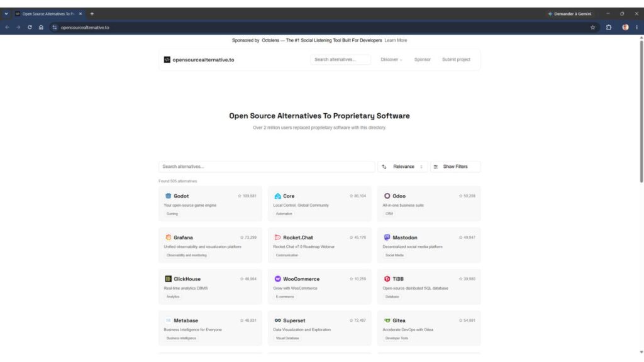This screenshot has height=362, width=644.
Task: Open a new browser tab
Action: [x=92, y=14]
